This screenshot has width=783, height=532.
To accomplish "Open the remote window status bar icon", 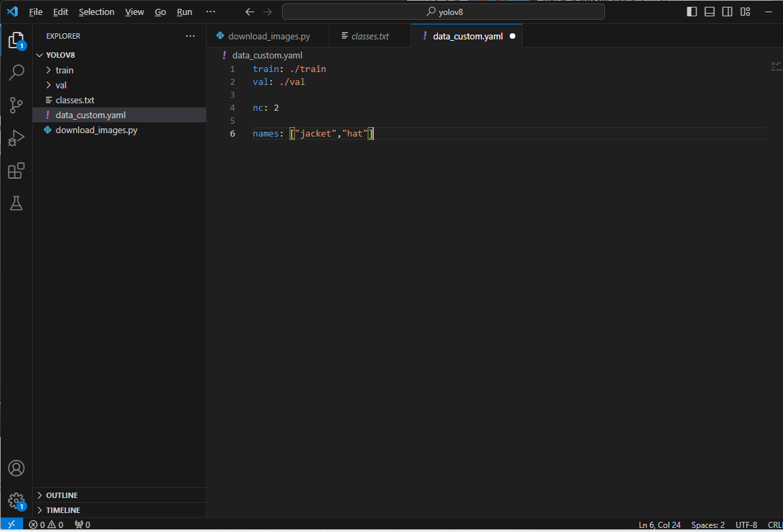I will point(12,525).
